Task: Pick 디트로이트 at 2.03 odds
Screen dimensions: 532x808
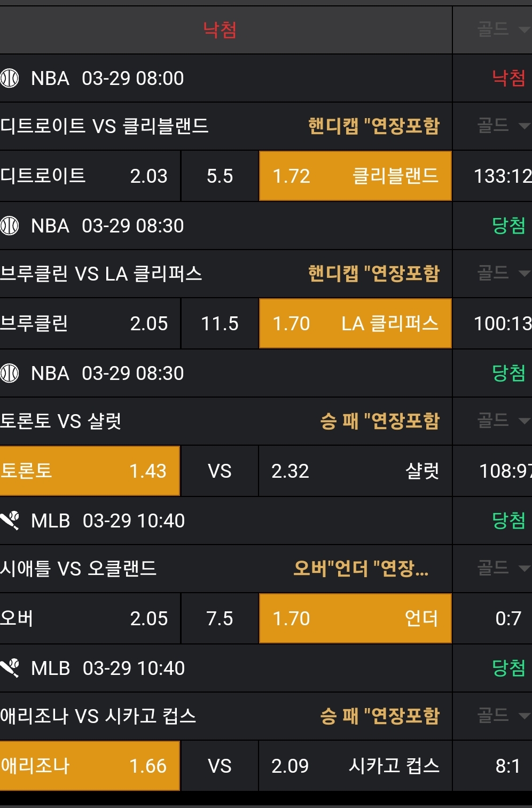Action: [90, 176]
